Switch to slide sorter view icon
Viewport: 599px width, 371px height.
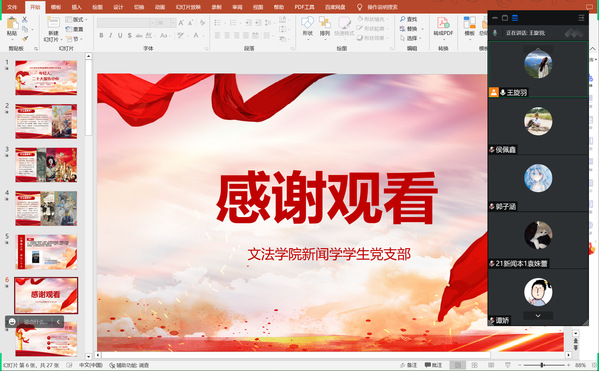[x=474, y=365]
